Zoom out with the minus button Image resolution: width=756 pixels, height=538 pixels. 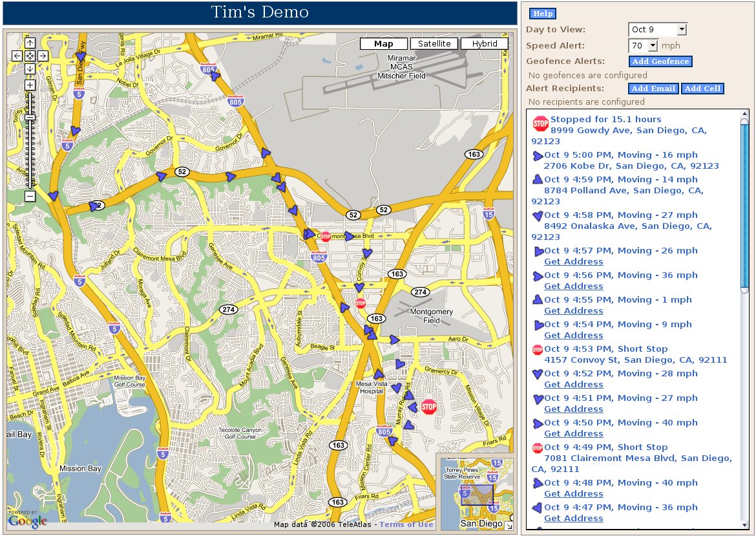pos(30,196)
